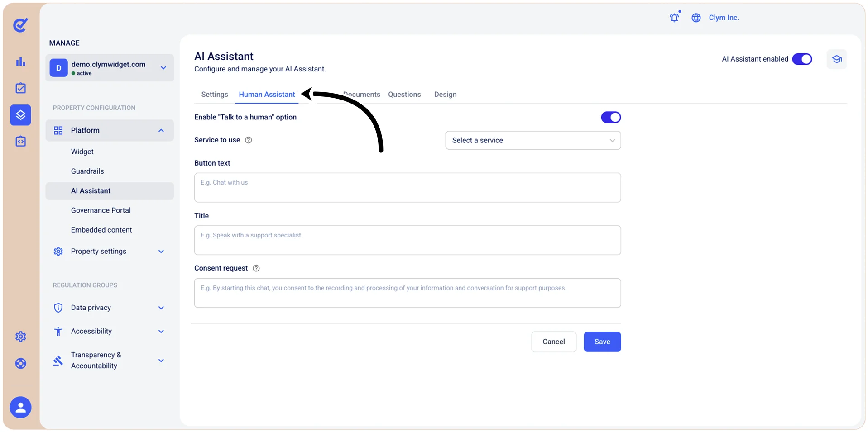Click the Property settings label

click(x=99, y=252)
